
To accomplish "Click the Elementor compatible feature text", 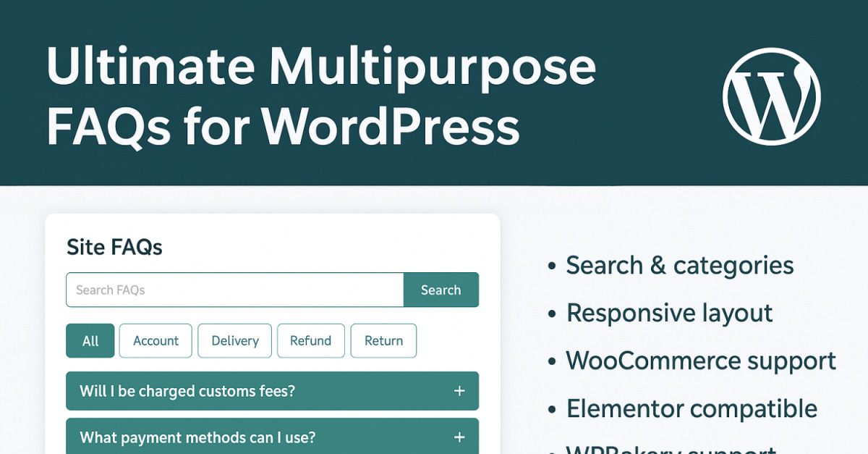I will click(692, 408).
